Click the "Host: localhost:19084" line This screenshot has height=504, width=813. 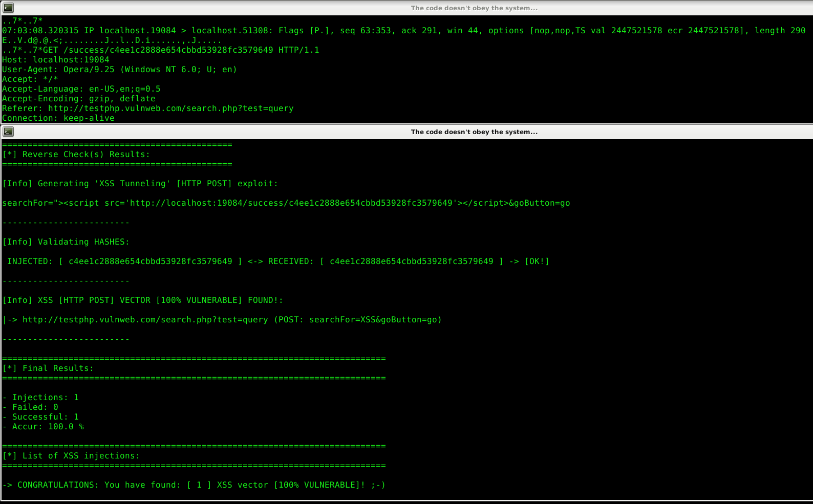pyautogui.click(x=56, y=60)
